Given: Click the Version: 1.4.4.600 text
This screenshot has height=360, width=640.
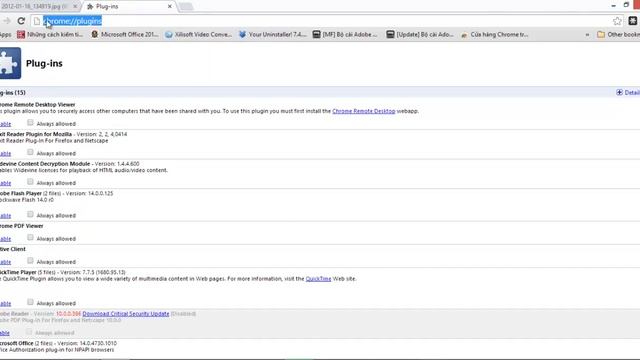Looking at the screenshot, I should 117,164.
